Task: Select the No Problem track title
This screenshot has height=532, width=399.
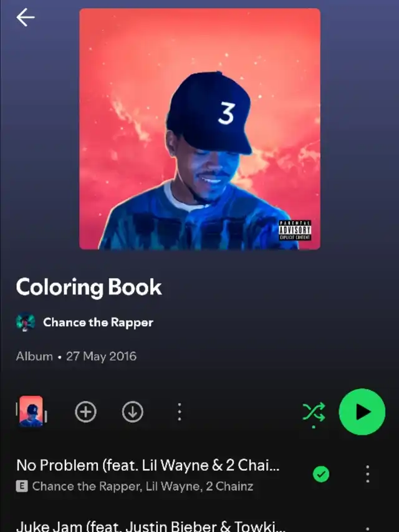Action: [x=148, y=465]
